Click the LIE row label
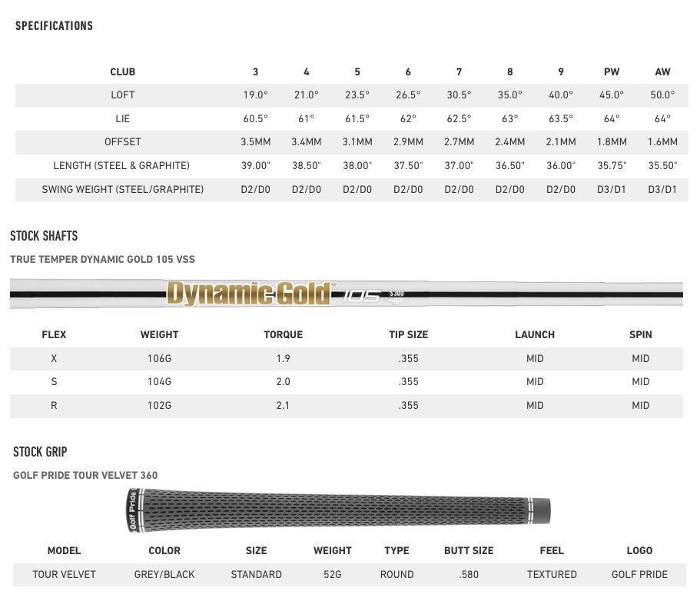Viewport: 700px width, 611px height. coord(123,119)
